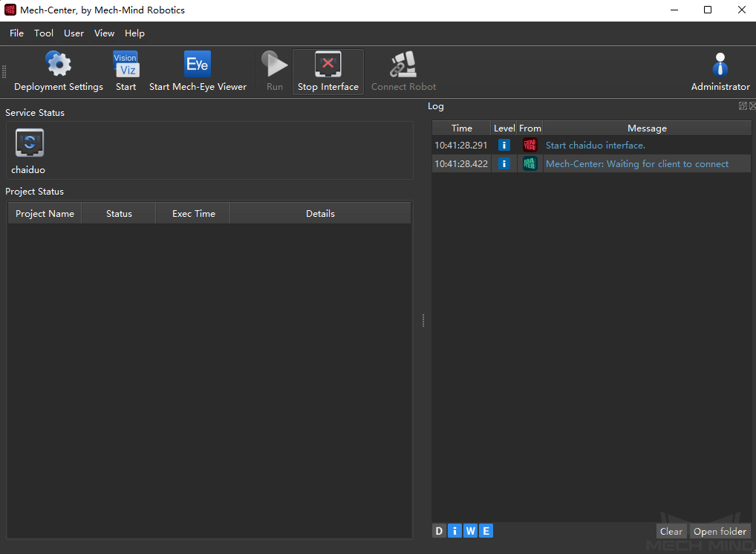The width and height of the screenshot is (756, 554).
Task: Click the Run play button
Action: click(x=274, y=71)
